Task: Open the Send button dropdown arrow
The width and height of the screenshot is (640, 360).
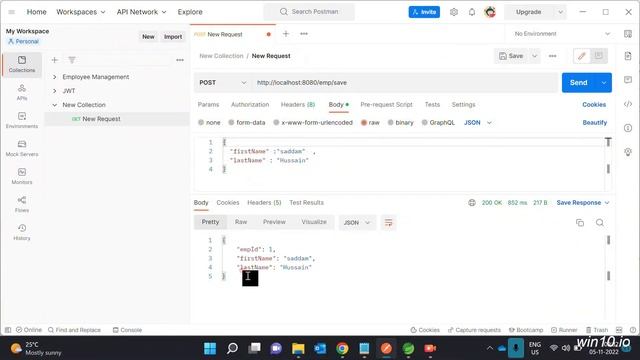Action: coord(604,82)
